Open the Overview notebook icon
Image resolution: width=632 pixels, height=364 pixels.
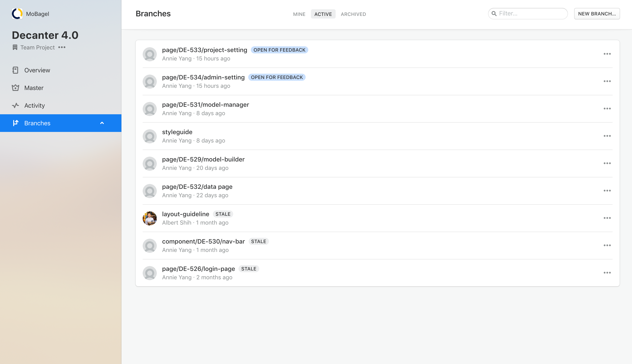click(x=15, y=70)
